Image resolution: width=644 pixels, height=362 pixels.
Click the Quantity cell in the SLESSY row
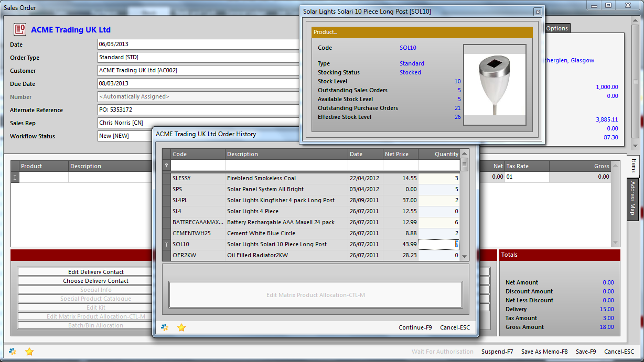coord(439,178)
